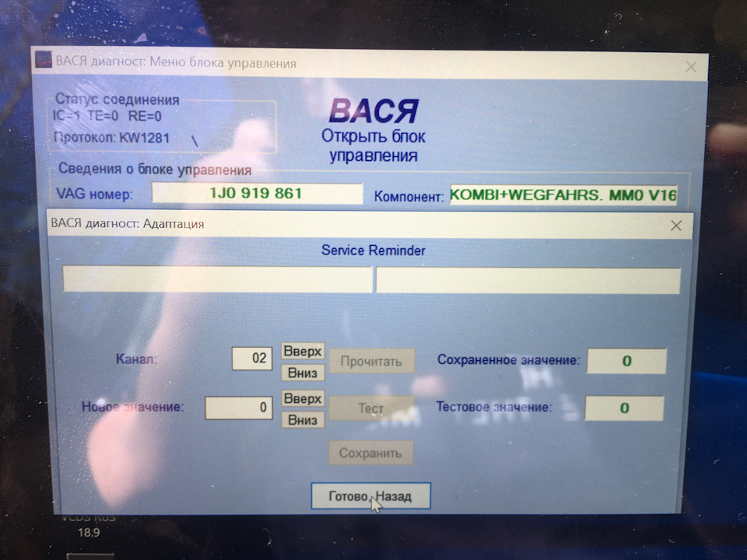Select the VAG номер field 1J0 919 861
747x560 pixels.
click(257, 194)
